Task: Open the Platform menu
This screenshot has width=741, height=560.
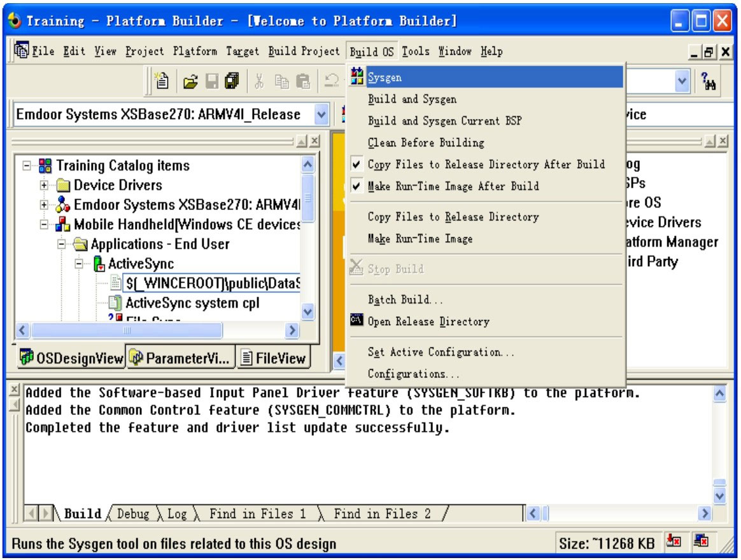Action: coord(195,50)
